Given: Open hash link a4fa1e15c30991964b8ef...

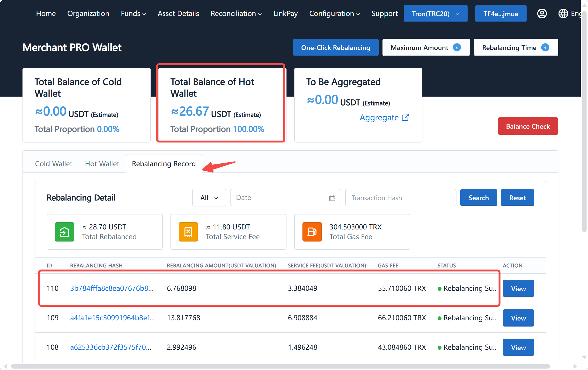Looking at the screenshot, I should pyautogui.click(x=112, y=318).
